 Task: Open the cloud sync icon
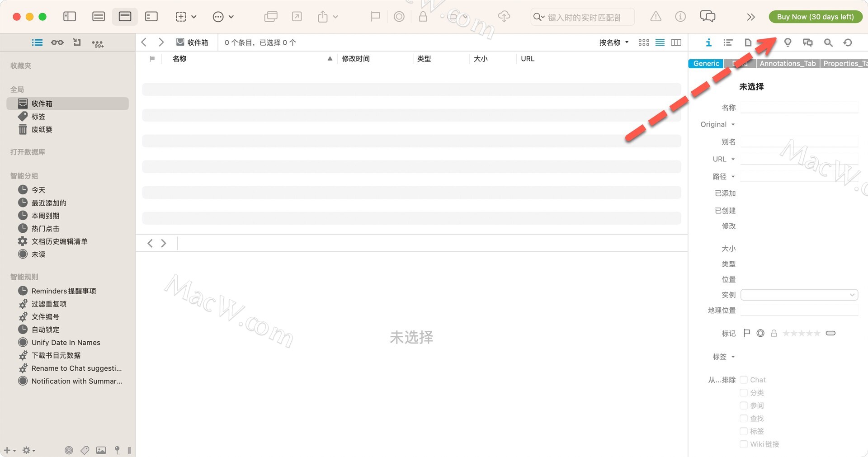(504, 17)
